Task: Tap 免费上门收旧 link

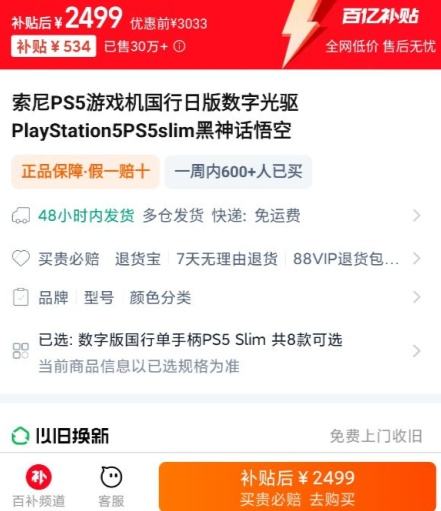Action: [x=376, y=436]
